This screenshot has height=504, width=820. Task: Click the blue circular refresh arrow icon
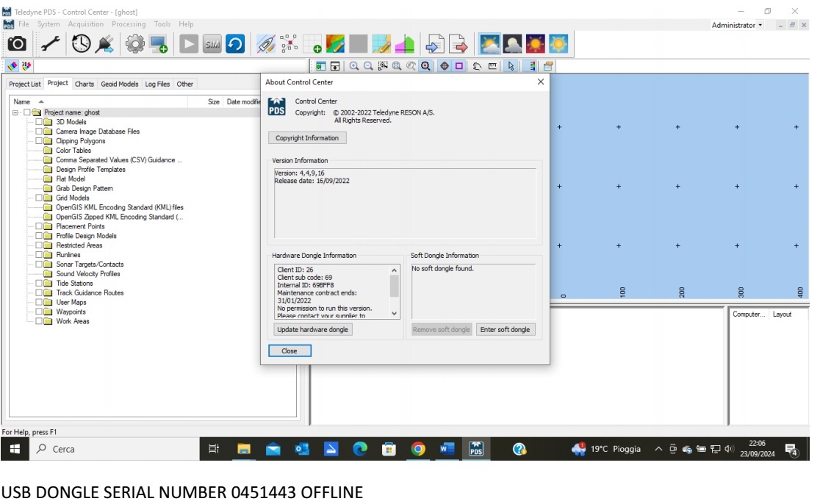234,45
